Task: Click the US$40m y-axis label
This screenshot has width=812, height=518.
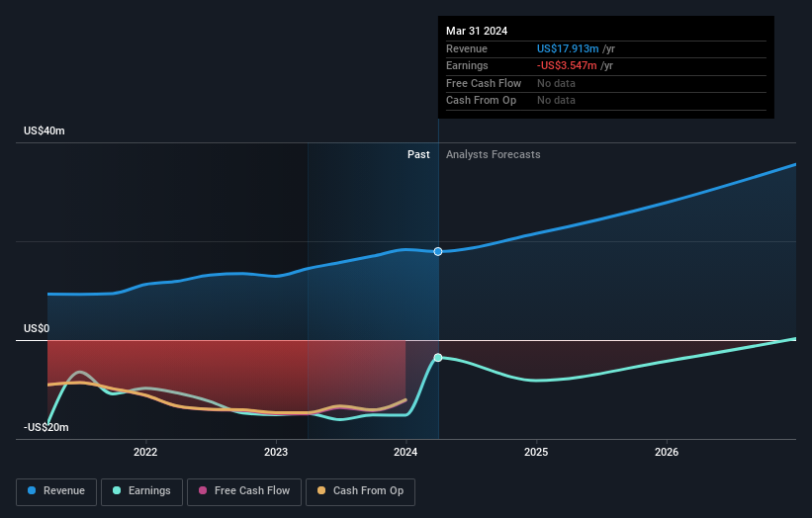Action: pos(45,130)
